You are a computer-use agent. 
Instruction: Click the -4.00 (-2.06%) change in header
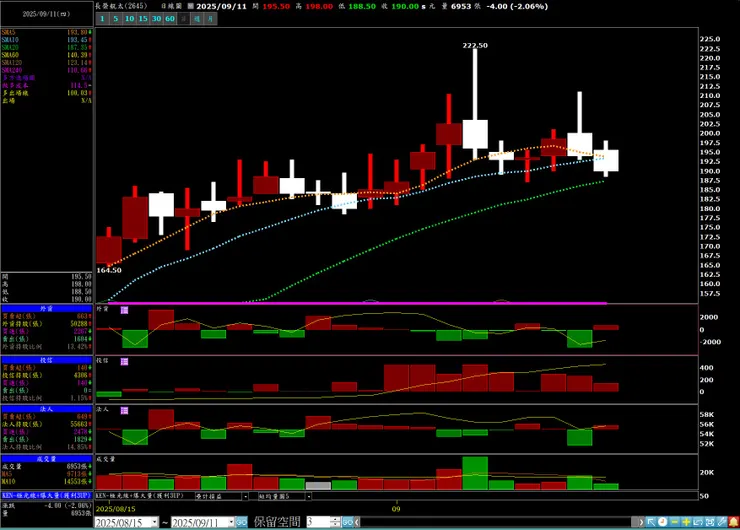coord(517,6)
